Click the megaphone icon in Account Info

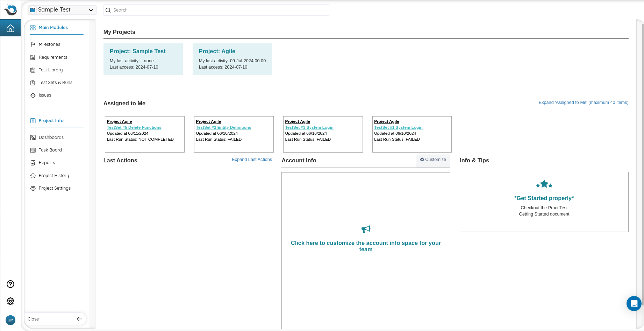pos(366,229)
